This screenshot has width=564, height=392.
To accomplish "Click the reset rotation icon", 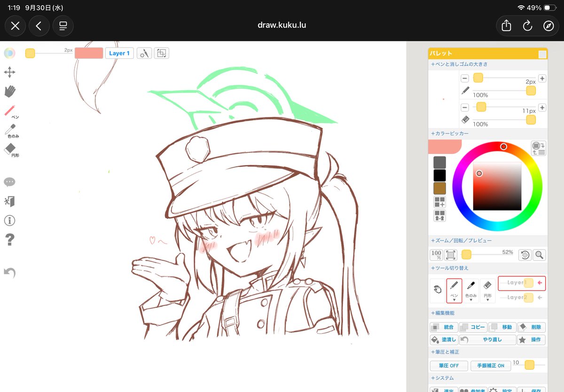I will pos(525,255).
